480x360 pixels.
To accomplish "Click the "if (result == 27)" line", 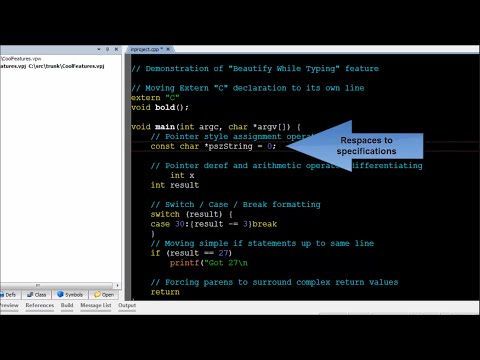I will coord(191,253).
